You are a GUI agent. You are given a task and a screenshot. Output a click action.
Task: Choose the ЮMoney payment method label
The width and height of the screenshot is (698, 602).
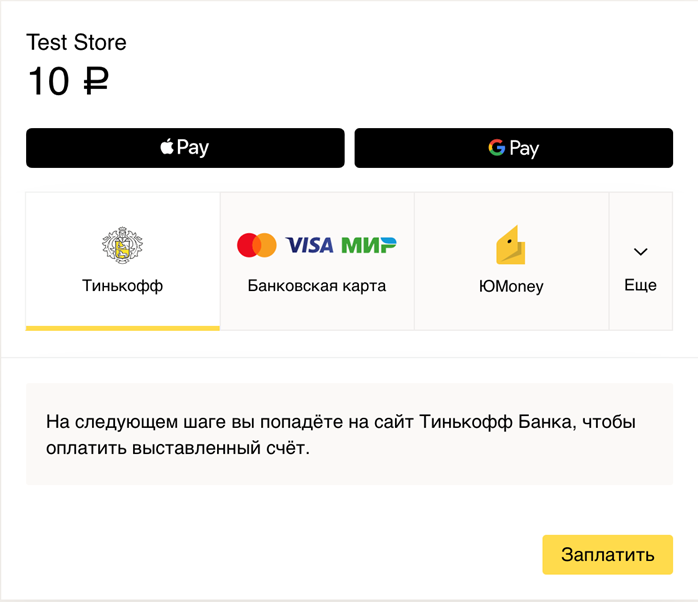point(511,286)
